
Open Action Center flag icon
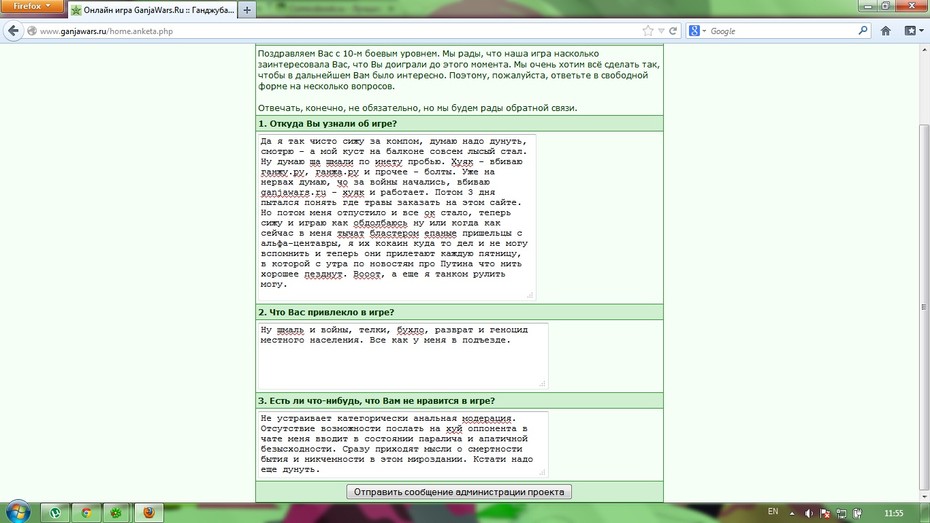[825, 513]
